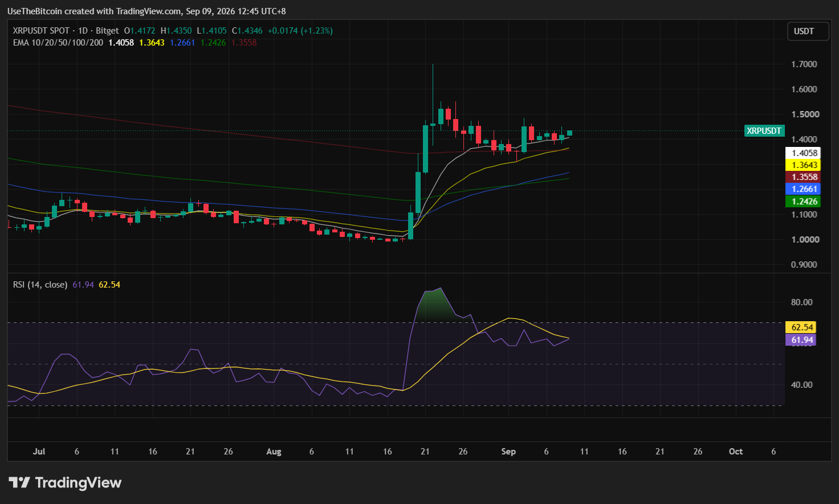
Task: Click the EMA legend value 1.3643
Action: (x=152, y=43)
